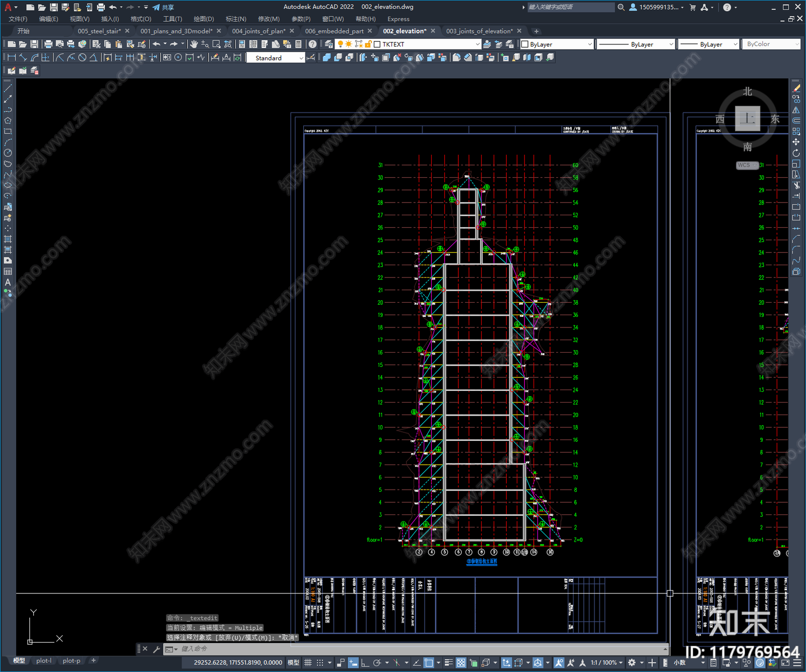Image resolution: width=806 pixels, height=672 pixels.
Task: Select the Multiline Text A tool
Action: pos(8,283)
